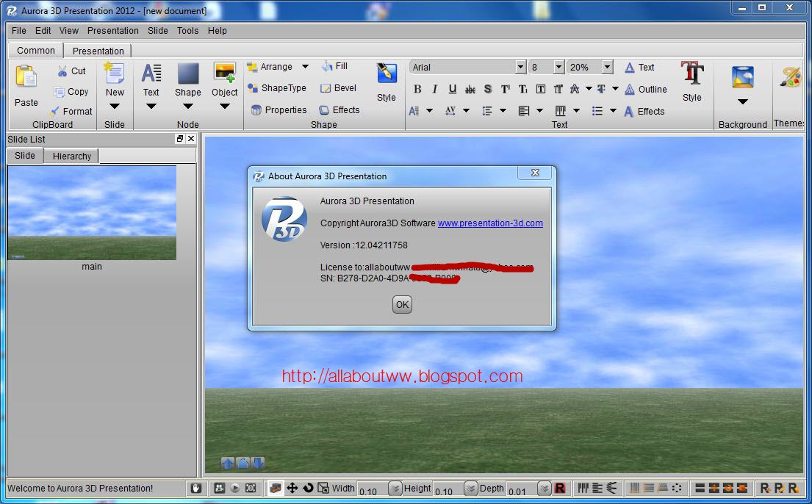
Task: Click the Bevel option
Action: point(338,88)
